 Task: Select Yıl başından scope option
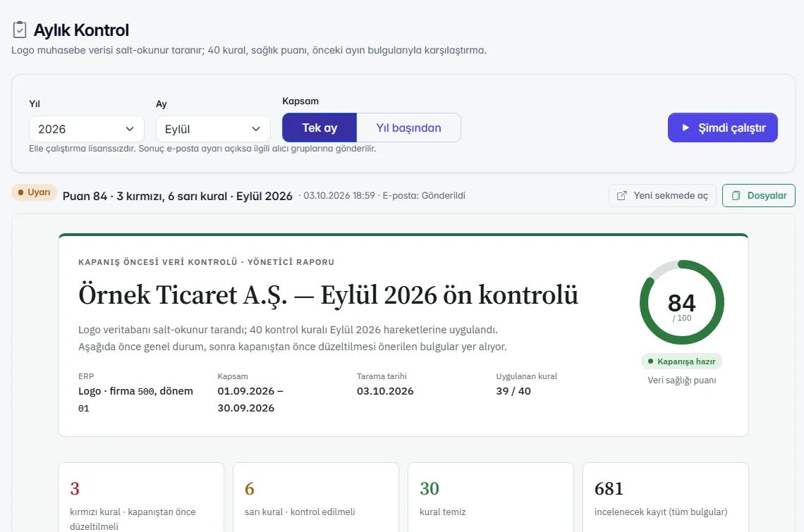click(x=408, y=128)
